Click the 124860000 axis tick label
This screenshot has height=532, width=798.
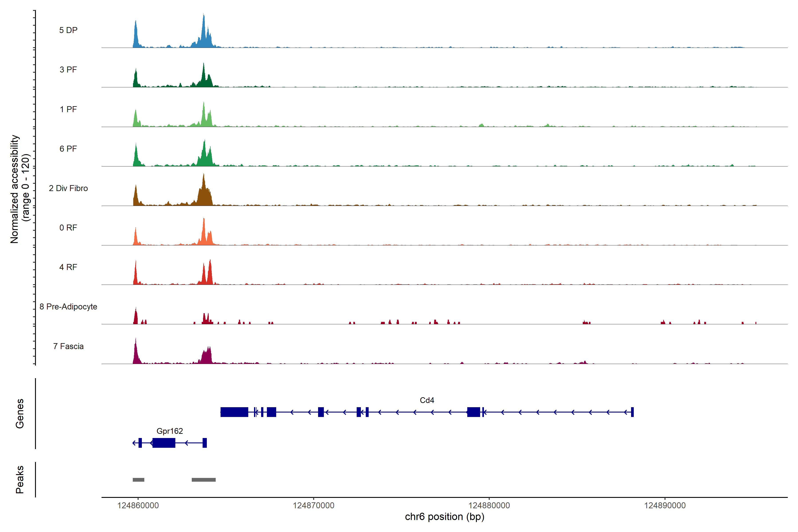click(x=138, y=506)
